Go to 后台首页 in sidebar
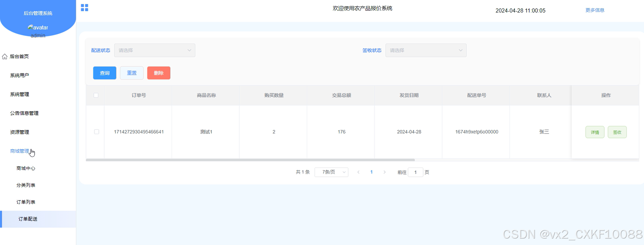The width and height of the screenshot is (644, 245). pyautogui.click(x=19, y=56)
